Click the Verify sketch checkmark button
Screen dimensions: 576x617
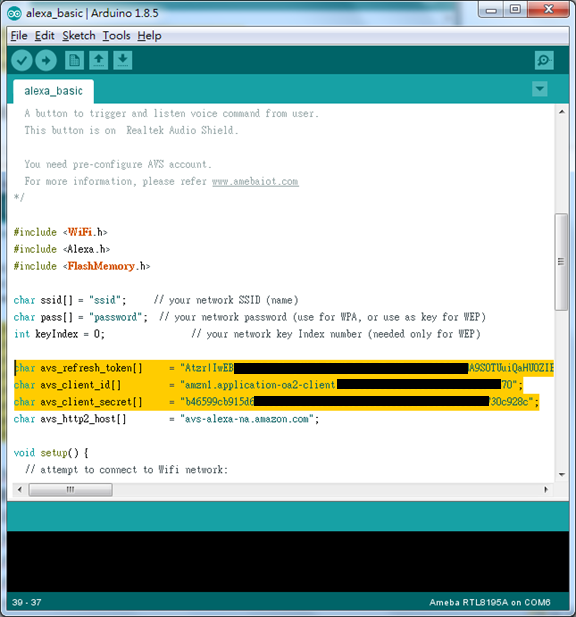[x=22, y=61]
